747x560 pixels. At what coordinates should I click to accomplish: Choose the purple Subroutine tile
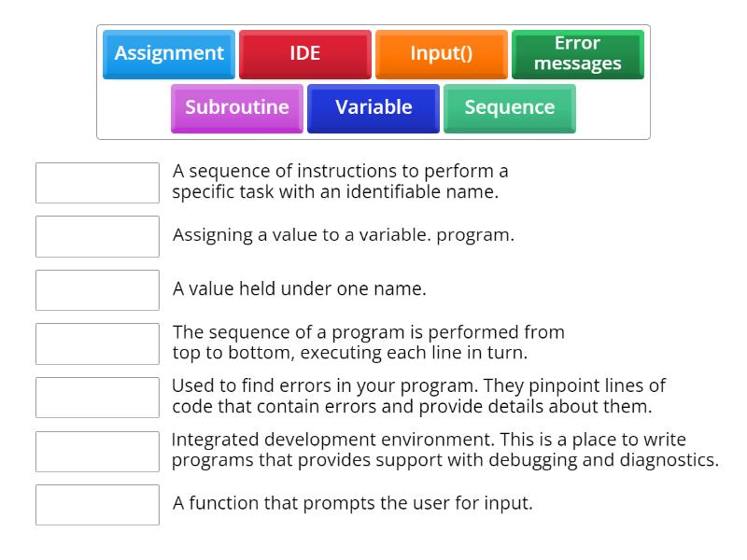point(237,107)
